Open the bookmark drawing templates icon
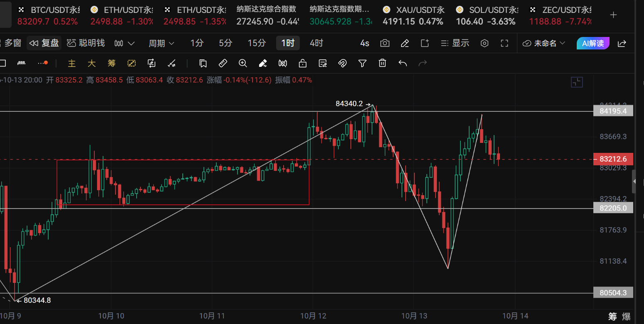644x324 pixels. pos(203,63)
